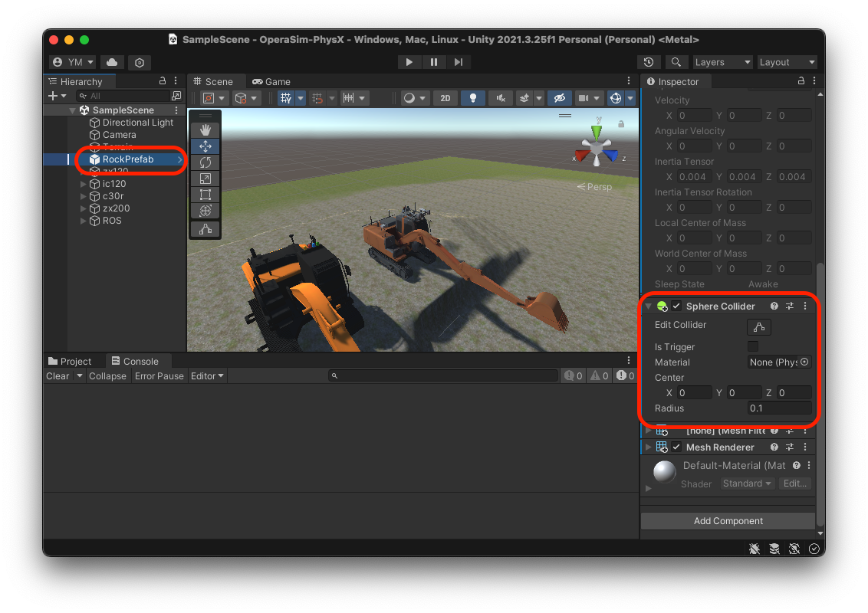The width and height of the screenshot is (868, 613).
Task: Select the Scale tool
Action: coord(205,179)
